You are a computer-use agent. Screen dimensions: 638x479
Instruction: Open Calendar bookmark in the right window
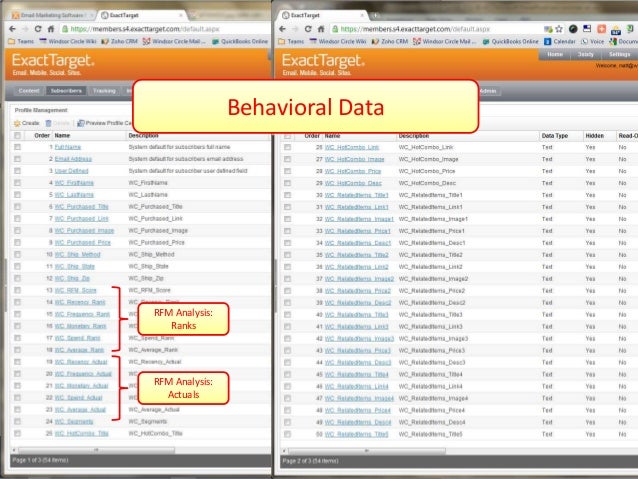click(560, 42)
